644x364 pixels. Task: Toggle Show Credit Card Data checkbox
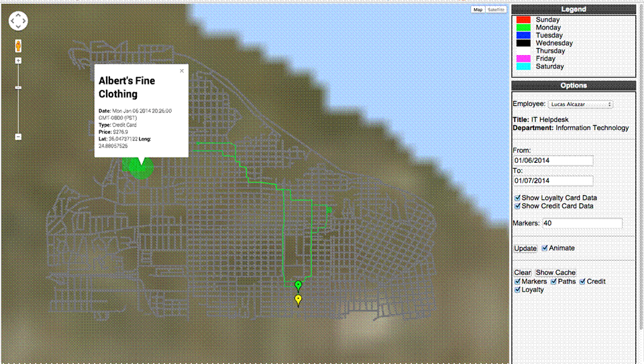[x=517, y=206]
